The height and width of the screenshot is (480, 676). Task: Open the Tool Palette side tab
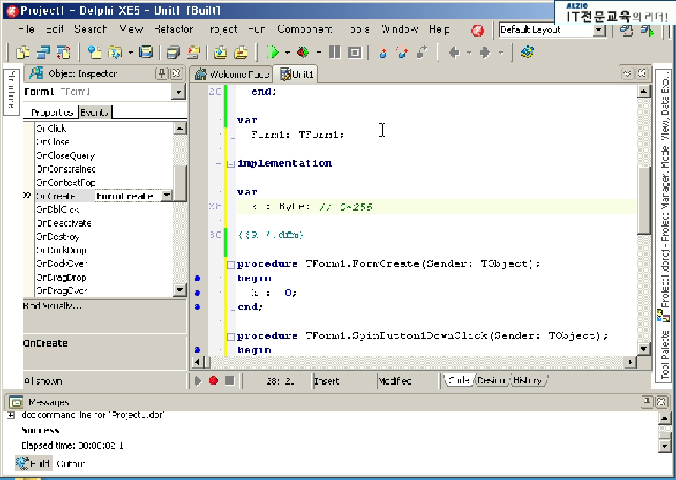(664, 355)
